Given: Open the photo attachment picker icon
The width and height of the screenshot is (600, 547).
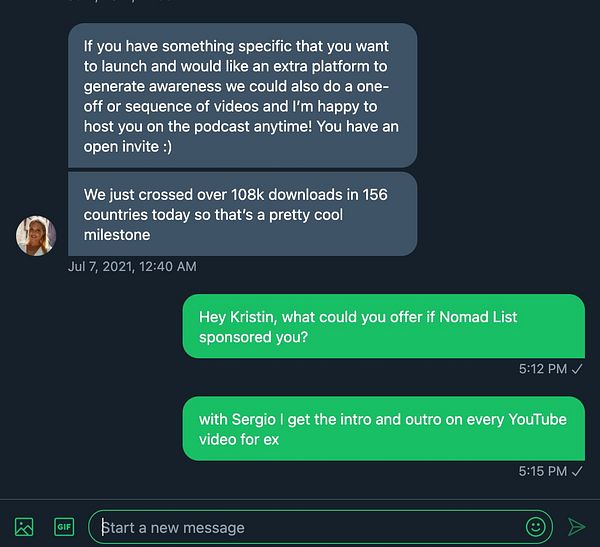Looking at the screenshot, I should pos(24,526).
